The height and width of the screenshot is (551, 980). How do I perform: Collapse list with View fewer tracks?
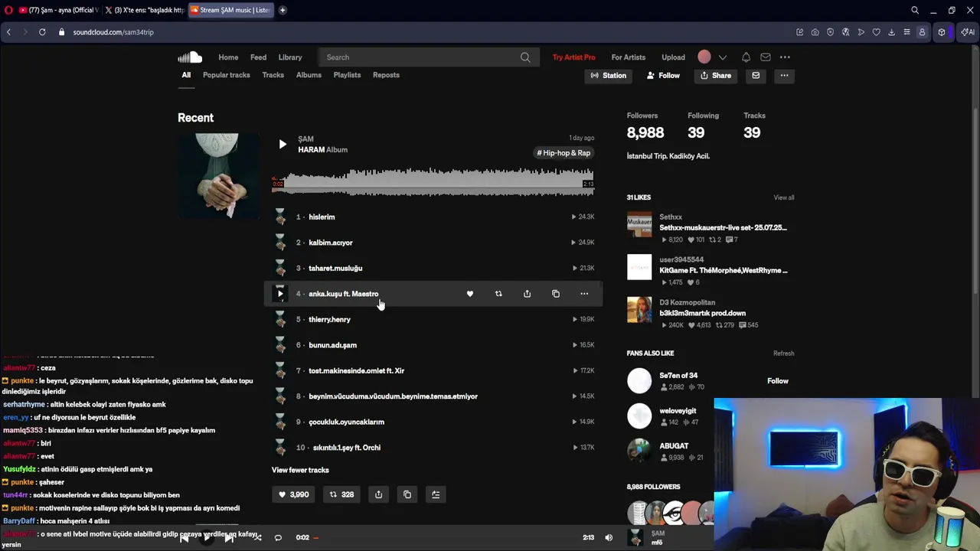coord(300,470)
